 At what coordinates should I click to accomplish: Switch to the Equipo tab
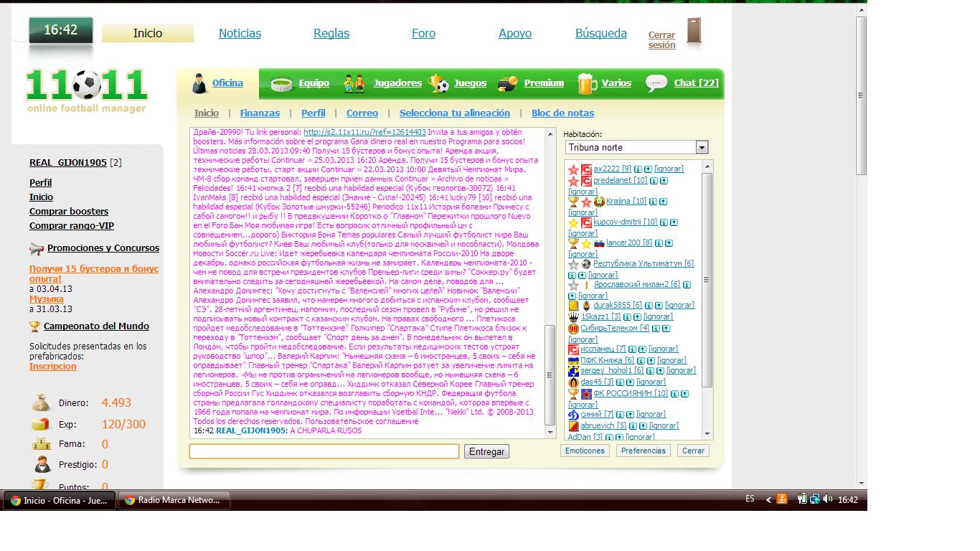pos(314,83)
